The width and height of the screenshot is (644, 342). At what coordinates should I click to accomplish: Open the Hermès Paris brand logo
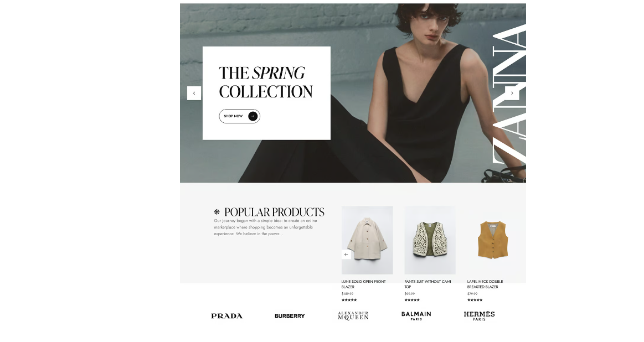coord(479,315)
